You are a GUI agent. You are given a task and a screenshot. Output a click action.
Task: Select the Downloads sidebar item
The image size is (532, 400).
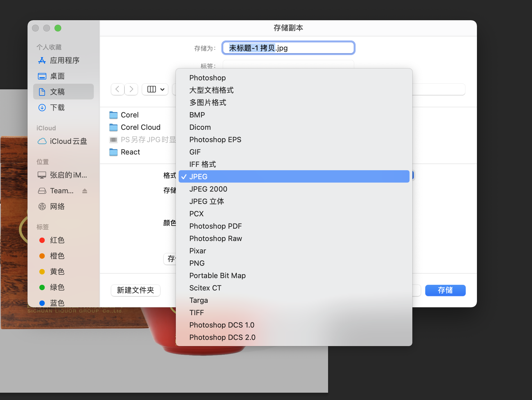click(x=57, y=108)
